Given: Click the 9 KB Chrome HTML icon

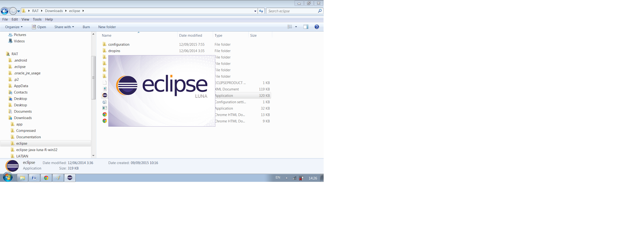Looking at the screenshot, I should click(x=105, y=121).
